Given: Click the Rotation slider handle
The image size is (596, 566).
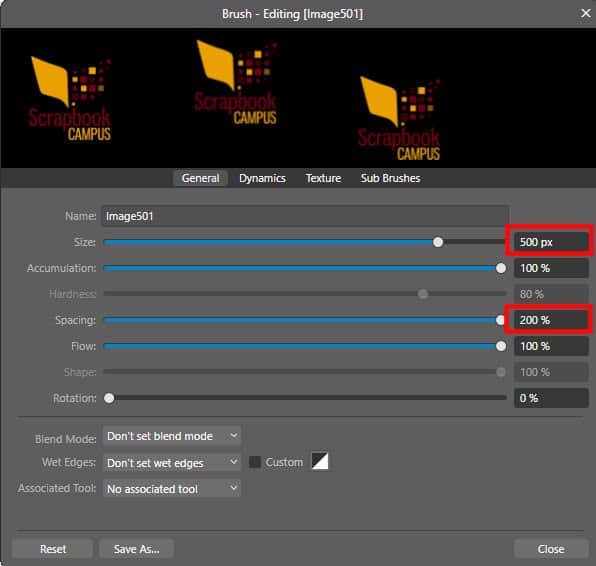Looking at the screenshot, I should point(109,398).
